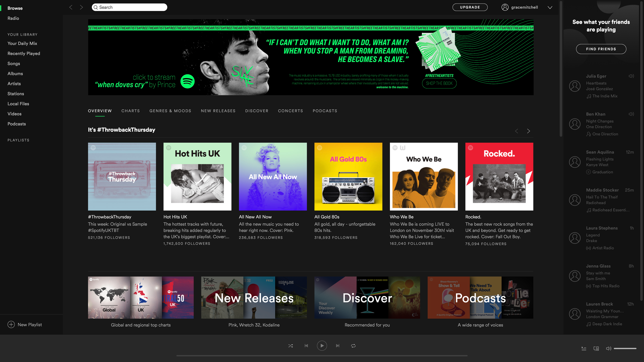Open the All New All Now cover
This screenshot has width=644, height=362.
click(x=273, y=177)
